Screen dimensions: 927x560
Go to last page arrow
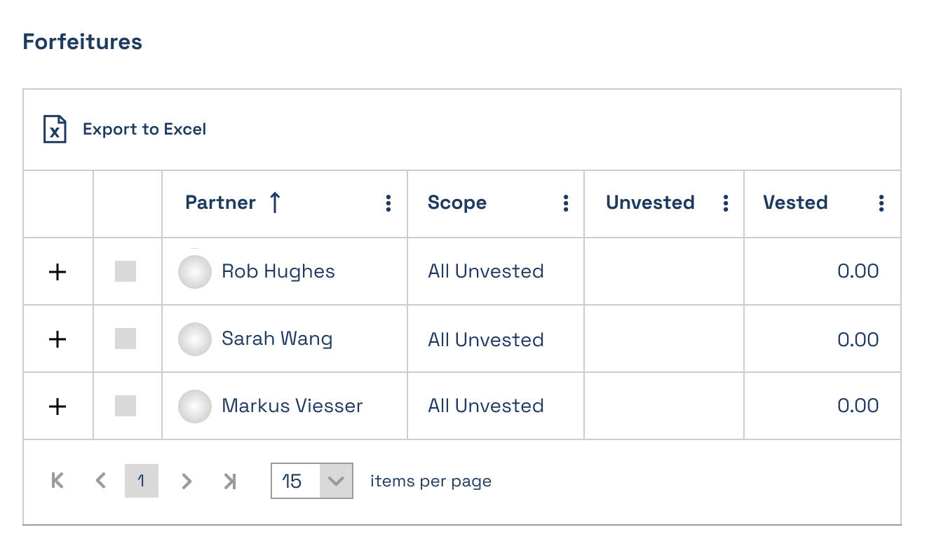click(229, 481)
